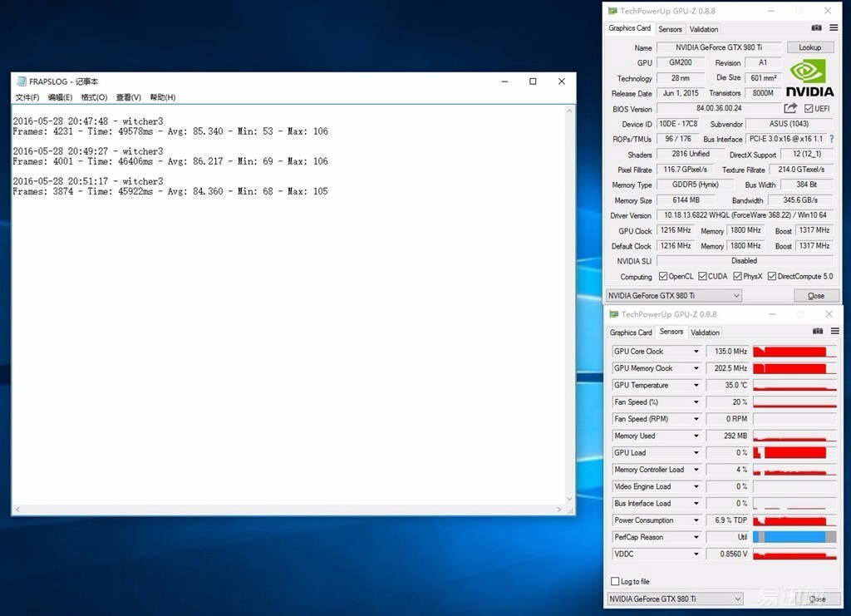The height and width of the screenshot is (616, 851).
Task: Click the Notepad horizontal scrollbar right arrow
Action: click(x=559, y=510)
